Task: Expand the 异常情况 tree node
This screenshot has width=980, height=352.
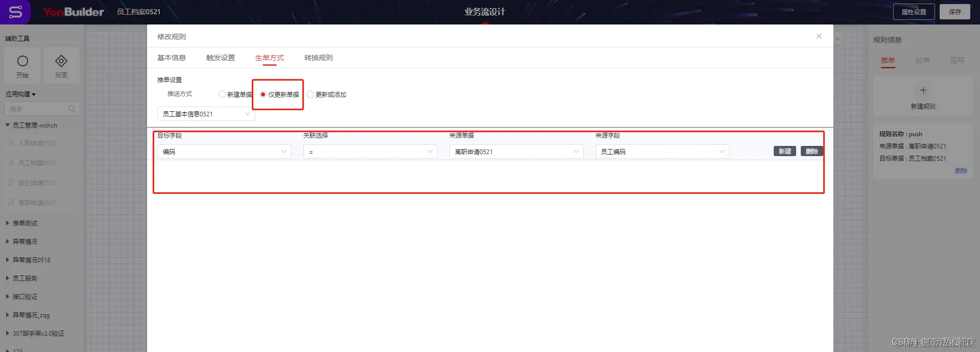Action: point(8,241)
